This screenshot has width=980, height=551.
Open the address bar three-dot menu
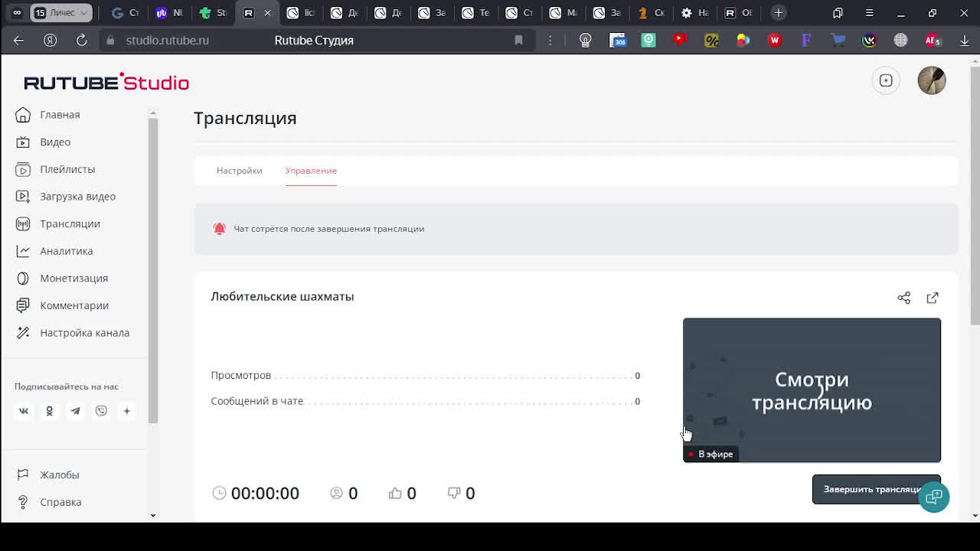coord(550,41)
